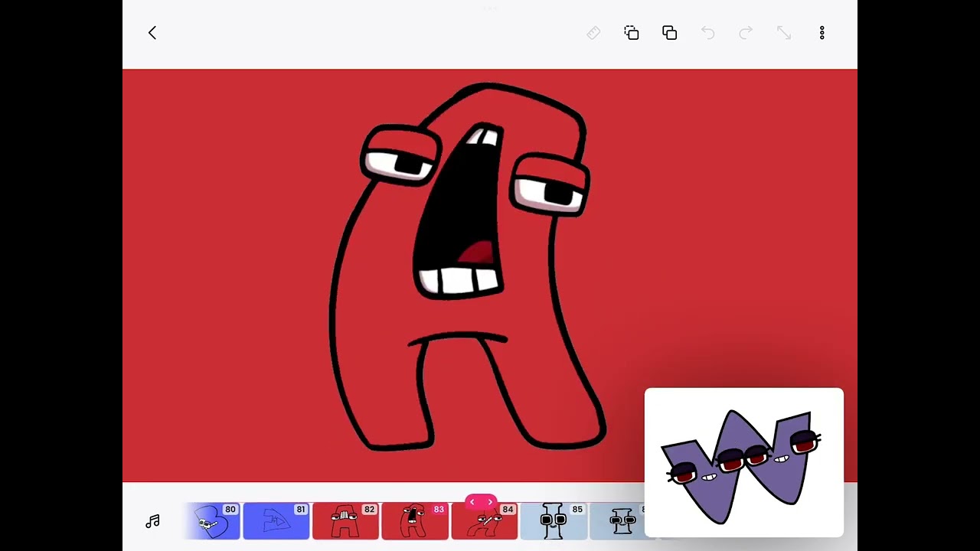
Task: Go back using the top-left arrow
Action: tap(152, 33)
